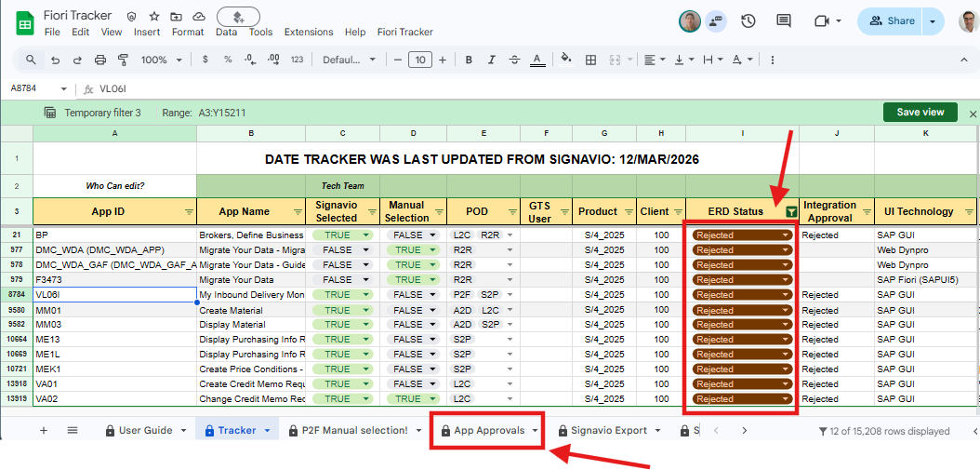The image size is (980, 470).
Task: Toggle italic formatting
Action: pyautogui.click(x=492, y=60)
